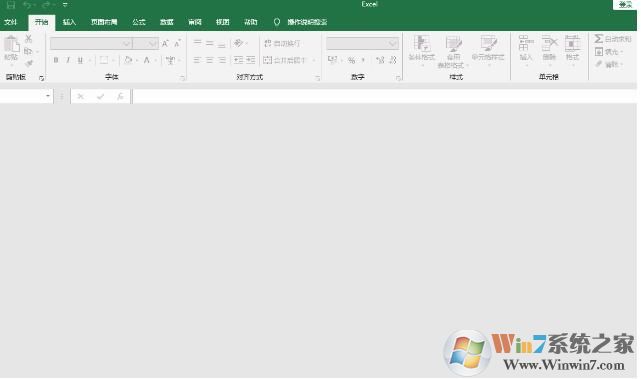Open the 公式 (Formulas) tab

click(x=139, y=22)
